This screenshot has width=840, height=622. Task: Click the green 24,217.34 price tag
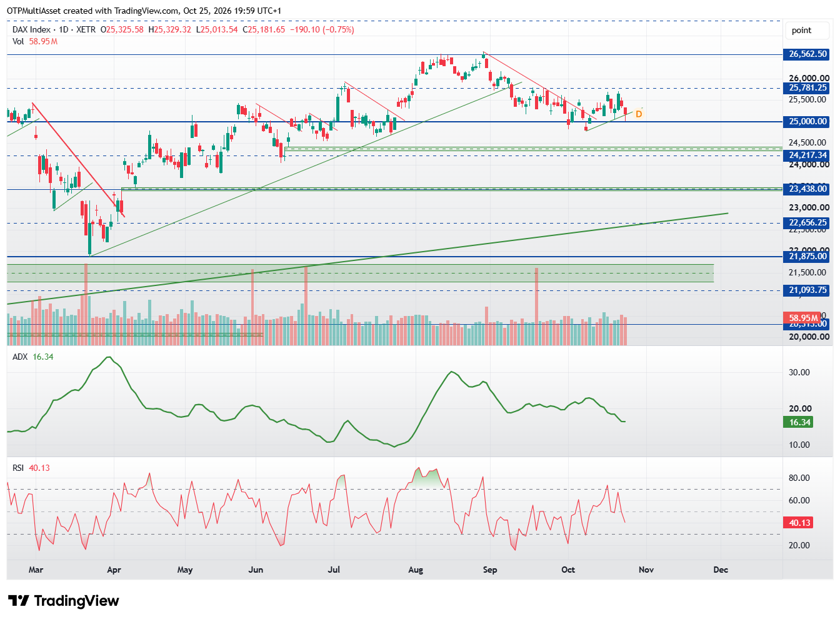tap(807, 155)
